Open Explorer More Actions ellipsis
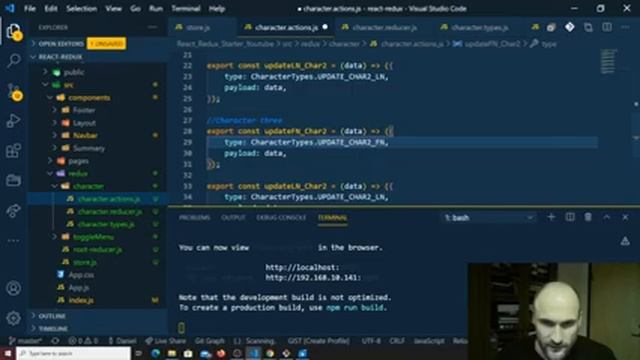640x360 pixels. click(x=153, y=27)
